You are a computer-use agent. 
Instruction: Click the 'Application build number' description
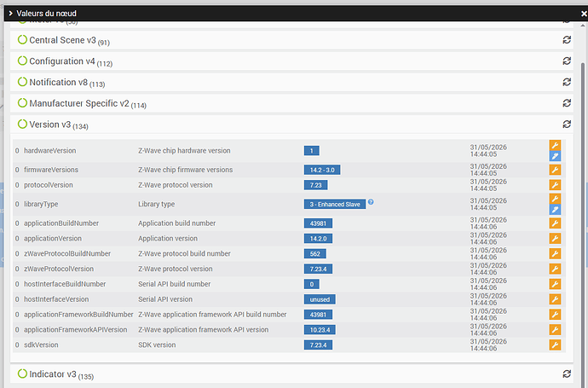tap(176, 223)
